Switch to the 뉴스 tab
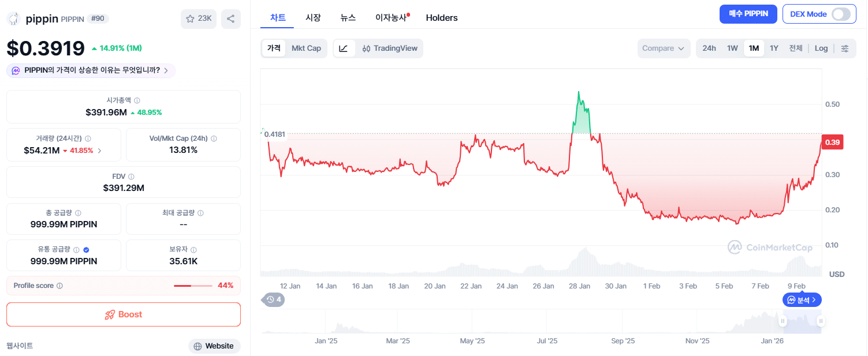The image size is (868, 356). pyautogui.click(x=348, y=17)
